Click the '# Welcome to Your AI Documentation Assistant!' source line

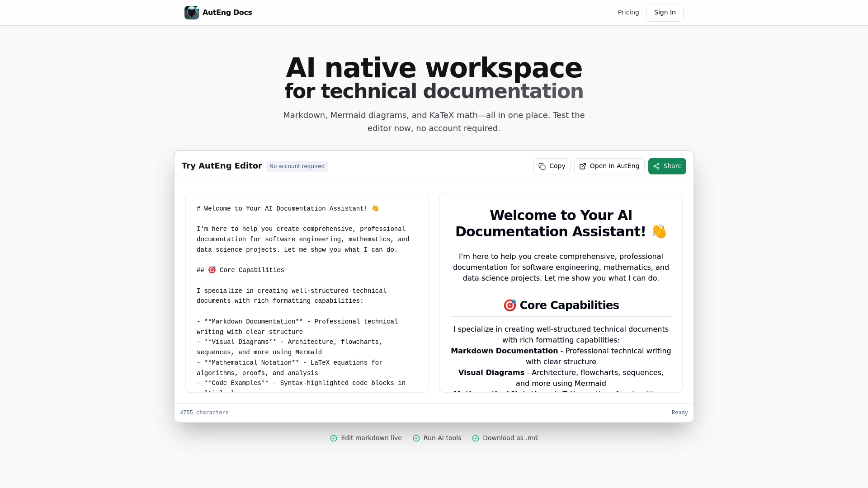tap(288, 209)
